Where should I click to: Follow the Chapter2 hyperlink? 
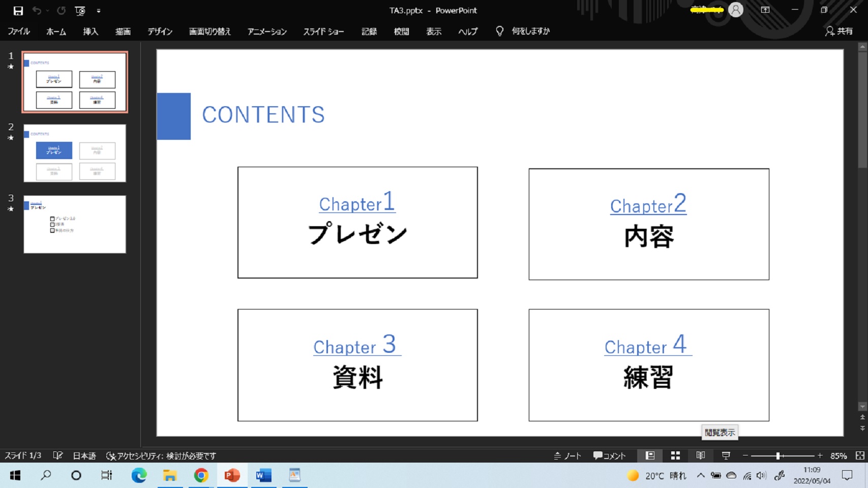coord(648,204)
